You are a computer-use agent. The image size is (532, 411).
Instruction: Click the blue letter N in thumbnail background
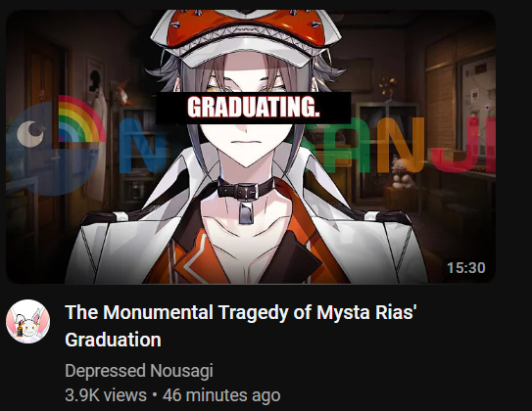point(141,146)
